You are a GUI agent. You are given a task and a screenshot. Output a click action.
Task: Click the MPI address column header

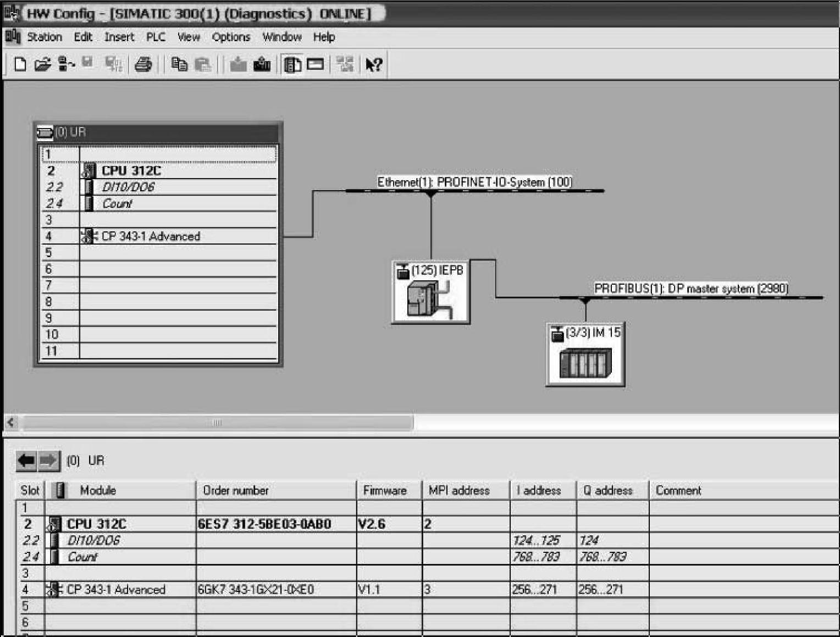pos(466,490)
